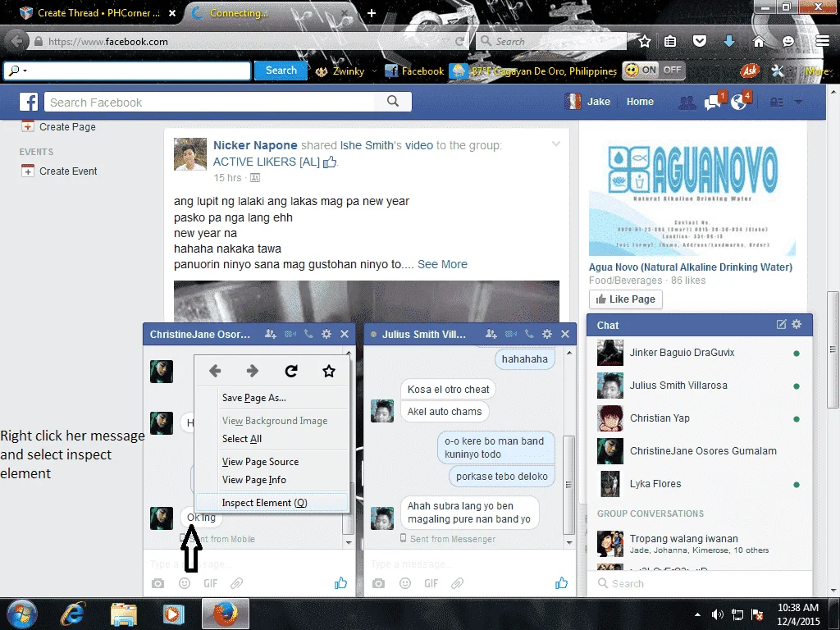Go to Facebook Home link
This screenshot has height=630, width=840.
[x=640, y=102]
